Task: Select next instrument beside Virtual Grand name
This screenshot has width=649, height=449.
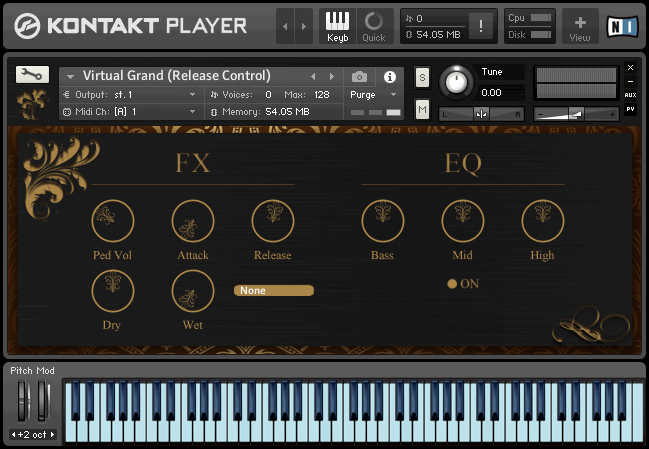Action: tap(332, 77)
